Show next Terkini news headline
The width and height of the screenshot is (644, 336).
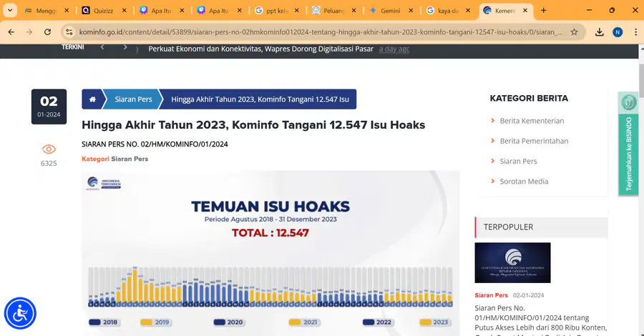point(125,47)
